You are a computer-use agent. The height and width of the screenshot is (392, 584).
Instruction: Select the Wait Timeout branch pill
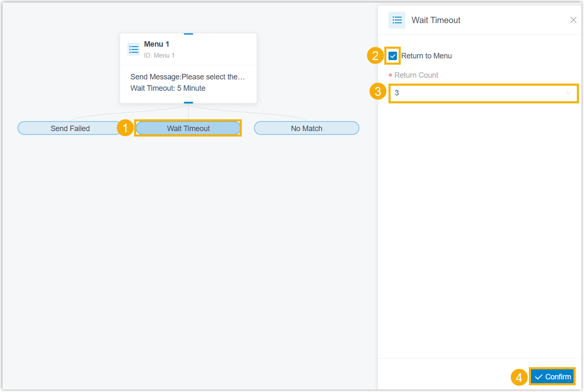[188, 128]
